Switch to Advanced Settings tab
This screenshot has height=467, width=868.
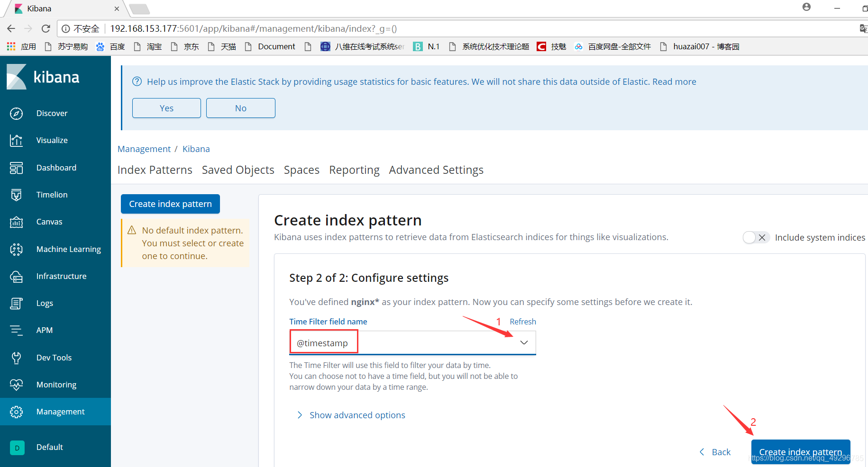pos(436,170)
